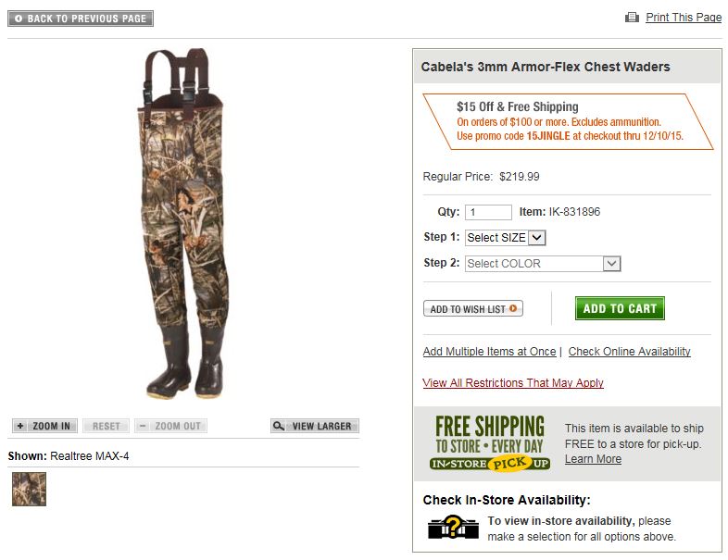Zoom out of the product image

click(x=170, y=426)
